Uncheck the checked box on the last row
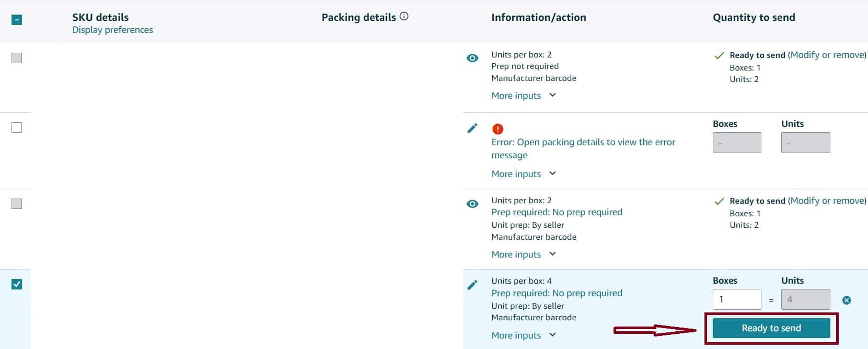This screenshot has height=349, width=868. (17, 284)
